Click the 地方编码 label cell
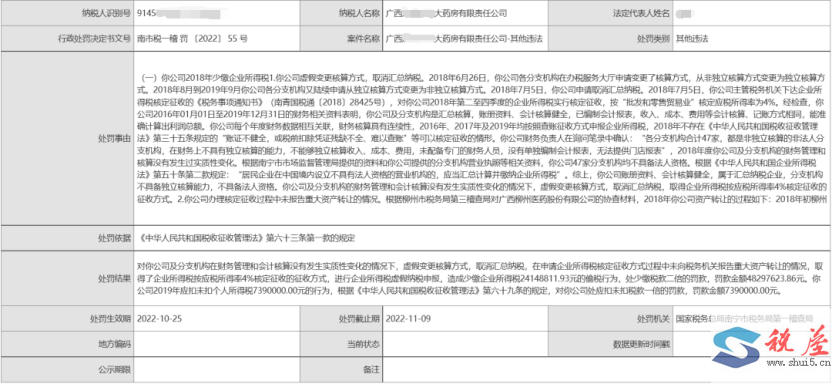832x384 pixels. pyautogui.click(x=66, y=344)
